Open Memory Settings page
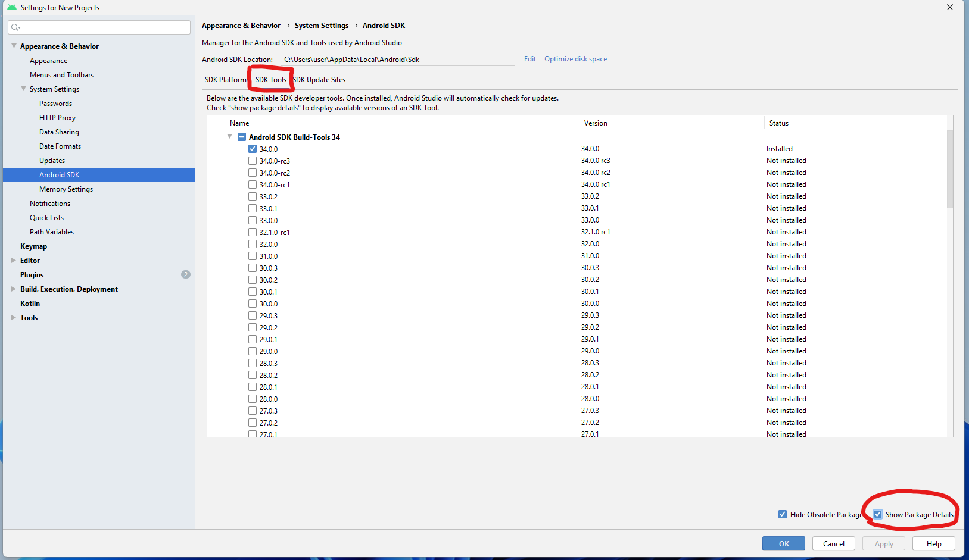The height and width of the screenshot is (560, 969). point(66,189)
